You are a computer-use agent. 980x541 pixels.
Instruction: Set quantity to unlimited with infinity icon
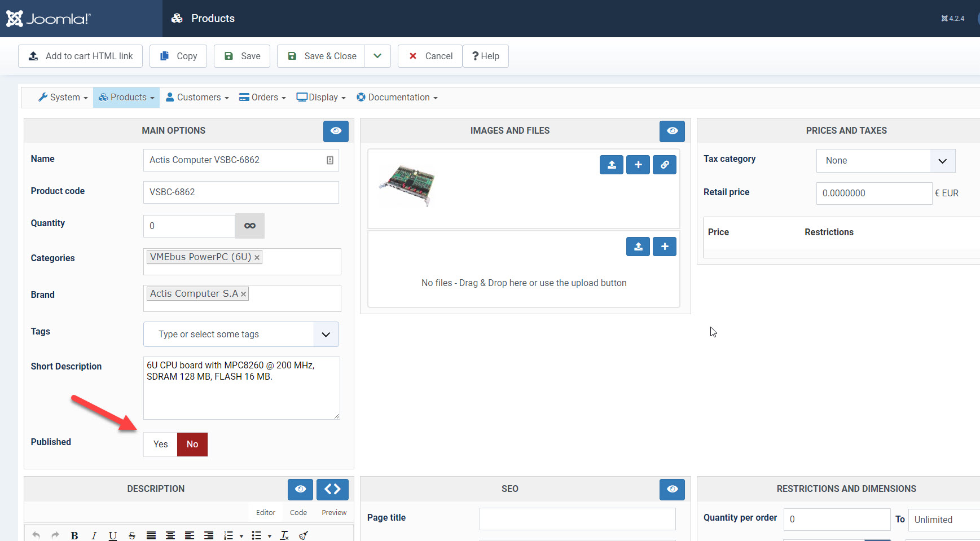[249, 226]
